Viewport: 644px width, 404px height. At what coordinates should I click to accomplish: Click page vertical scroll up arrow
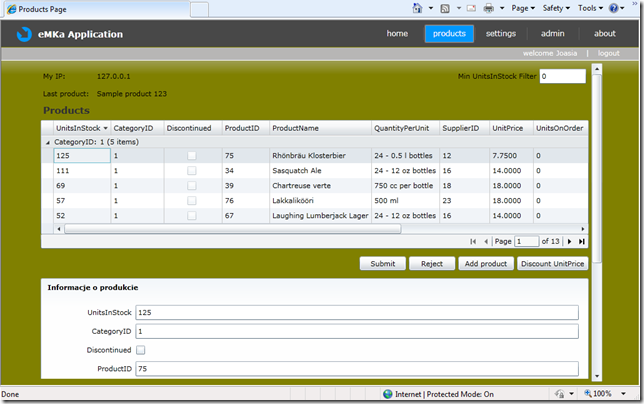pos(597,69)
